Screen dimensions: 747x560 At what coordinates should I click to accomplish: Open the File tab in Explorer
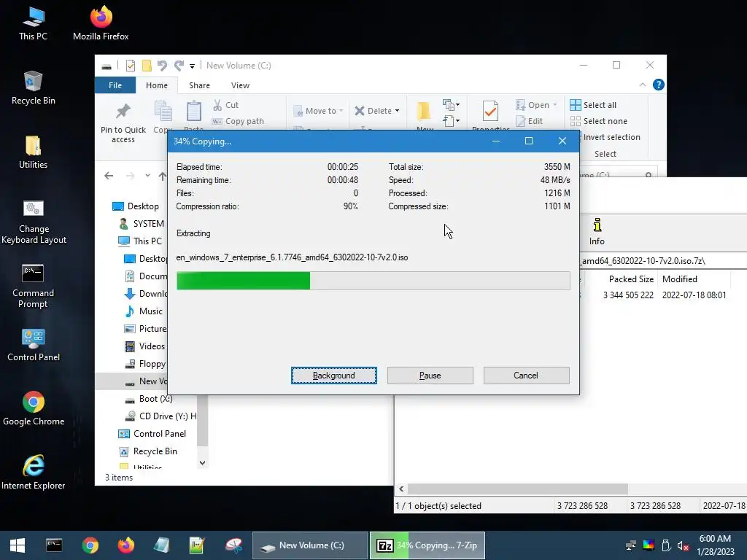115,85
